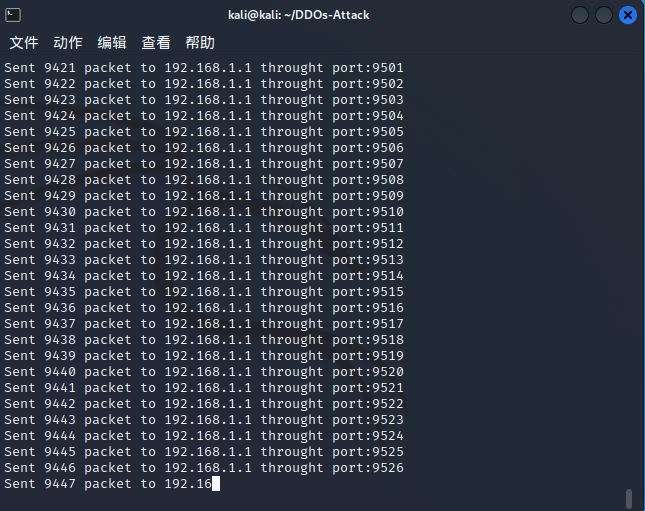
Task: Click the line ending with port:9520
Action: pyautogui.click(x=204, y=372)
